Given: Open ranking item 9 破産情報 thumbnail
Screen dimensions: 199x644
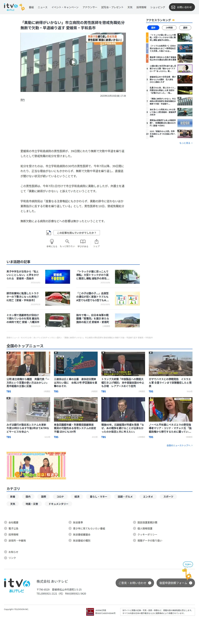Looking at the screenshot, I should [x=185, y=123].
